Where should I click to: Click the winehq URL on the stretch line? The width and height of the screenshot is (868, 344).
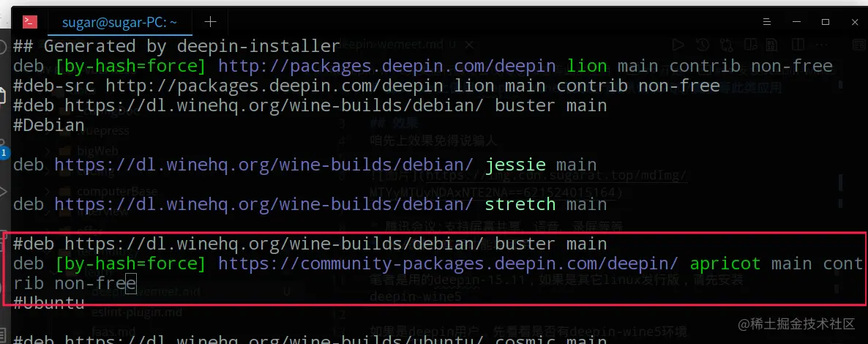coord(264,204)
